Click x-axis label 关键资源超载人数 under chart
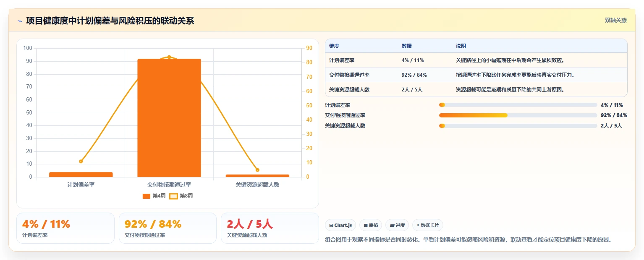This screenshot has height=260, width=644. click(257, 185)
